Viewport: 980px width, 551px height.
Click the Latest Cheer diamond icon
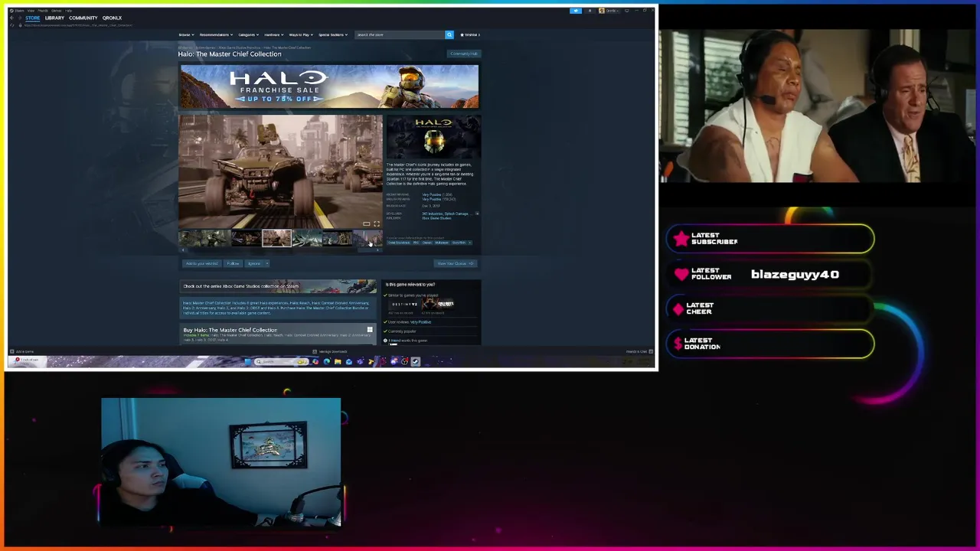point(678,308)
